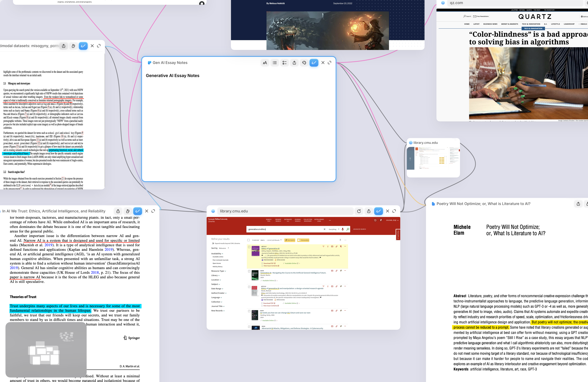Share the In AI We Trust document
The height and width of the screenshot is (382, 588).
pos(118,211)
